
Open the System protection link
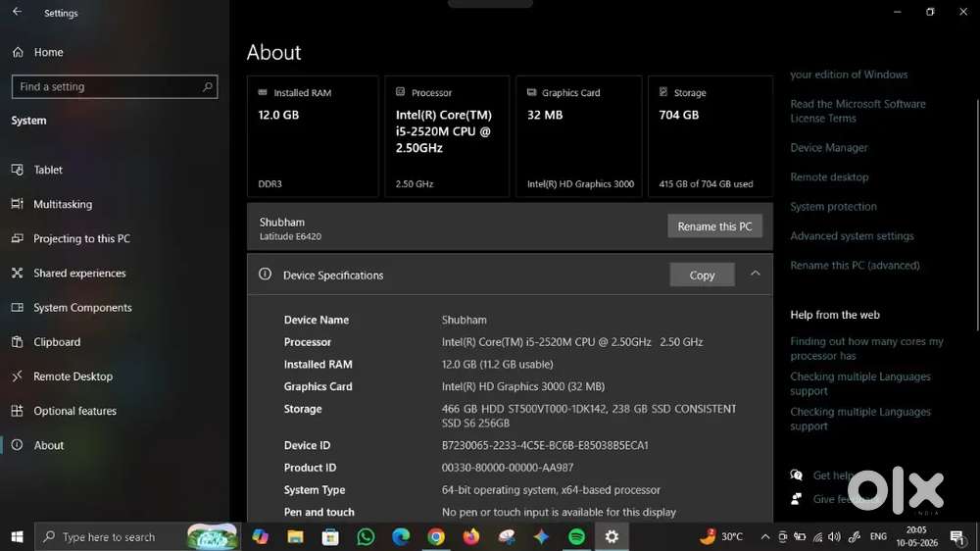(x=833, y=207)
